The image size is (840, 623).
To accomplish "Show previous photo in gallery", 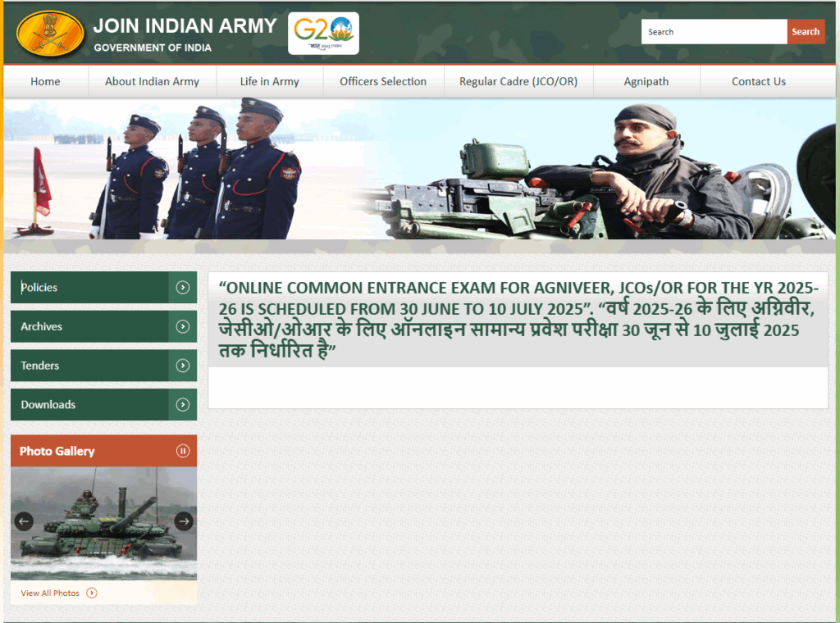I will (x=24, y=521).
